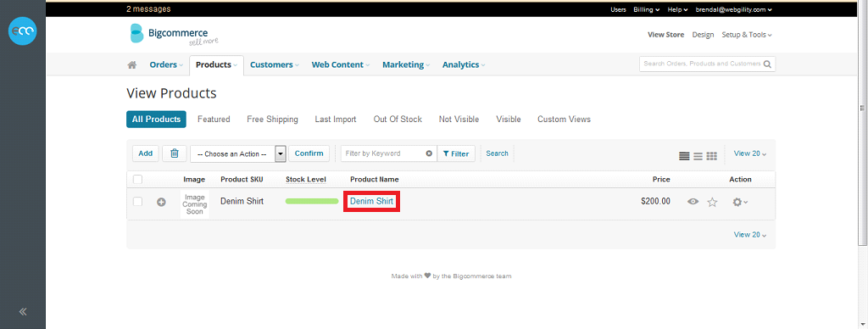The width and height of the screenshot is (868, 329).
Task: Switch to the Custom Views tab
Action: pos(564,119)
